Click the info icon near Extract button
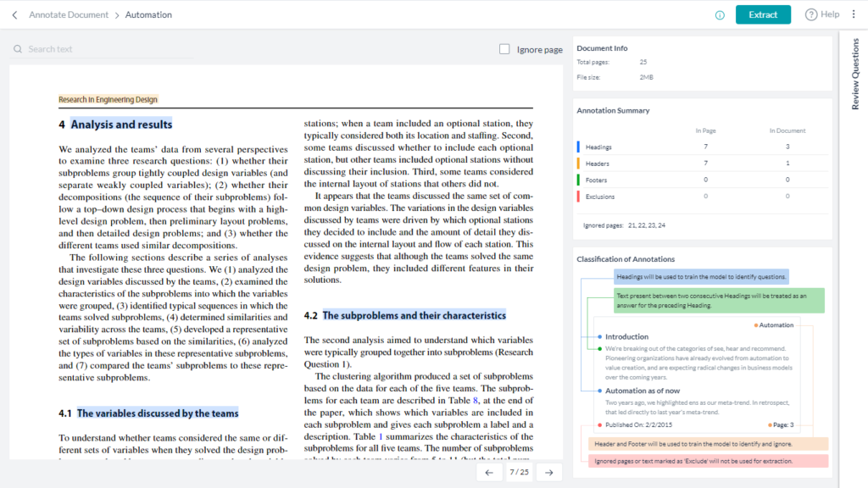The image size is (868, 488). (x=720, y=14)
